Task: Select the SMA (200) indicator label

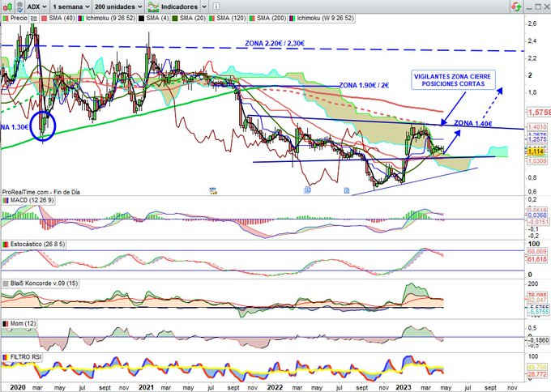Action: click(x=270, y=18)
